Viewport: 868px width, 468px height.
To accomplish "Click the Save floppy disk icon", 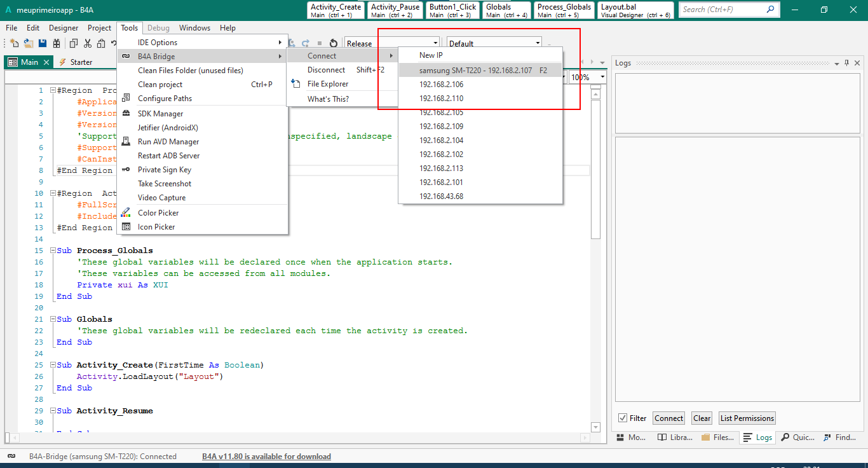I will (43, 43).
